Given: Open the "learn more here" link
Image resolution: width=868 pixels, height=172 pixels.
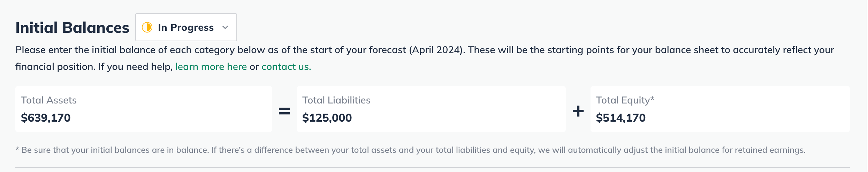Looking at the screenshot, I should [x=211, y=66].
